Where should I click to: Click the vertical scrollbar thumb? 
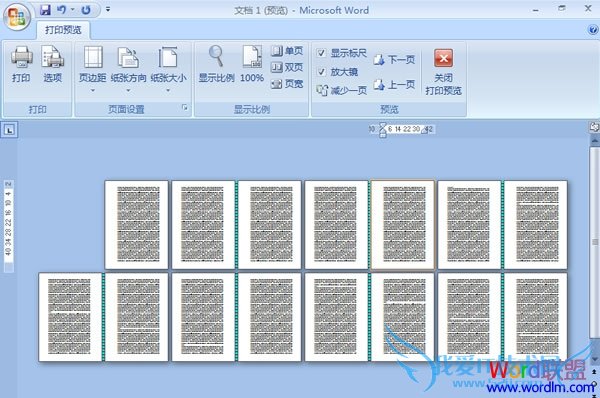coord(595,242)
